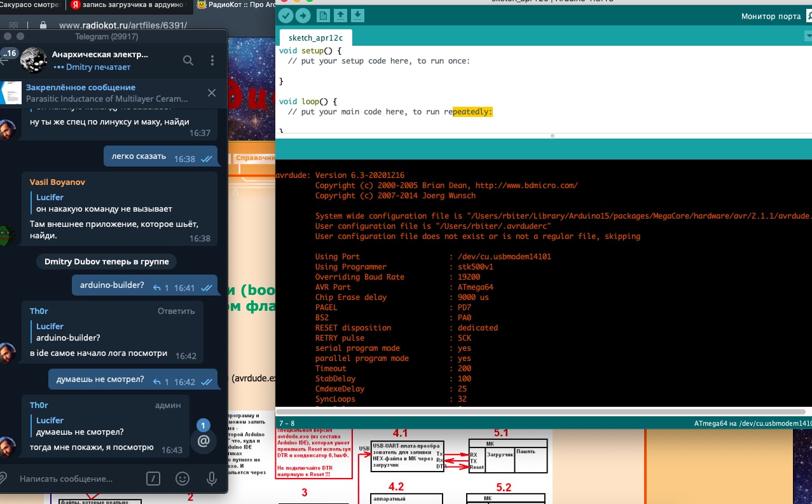Click console line 'AVR Part : ATmega64'
Image resolution: width=812 pixels, height=504 pixels.
(x=404, y=287)
